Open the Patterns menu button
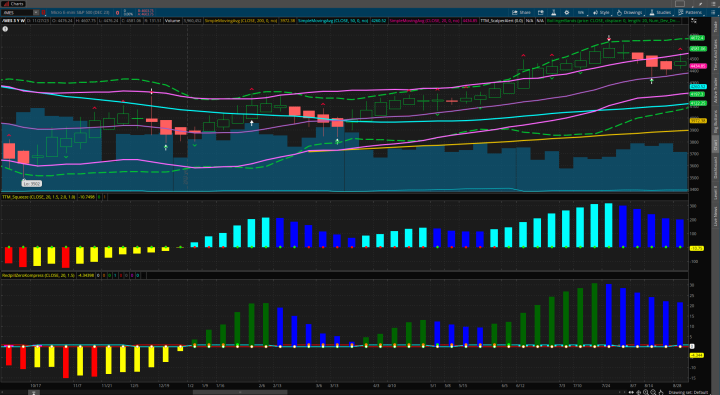This screenshot has width=720, height=395. pyautogui.click(x=691, y=12)
